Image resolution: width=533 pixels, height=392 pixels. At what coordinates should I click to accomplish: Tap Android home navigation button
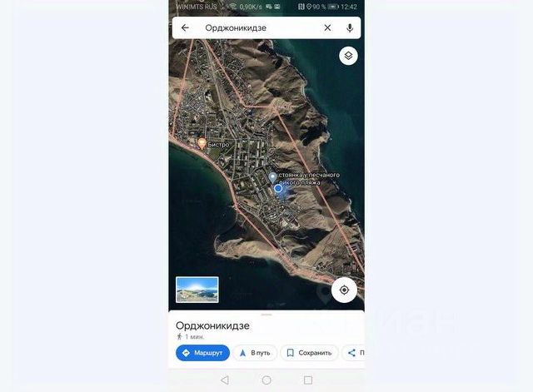(x=266, y=380)
